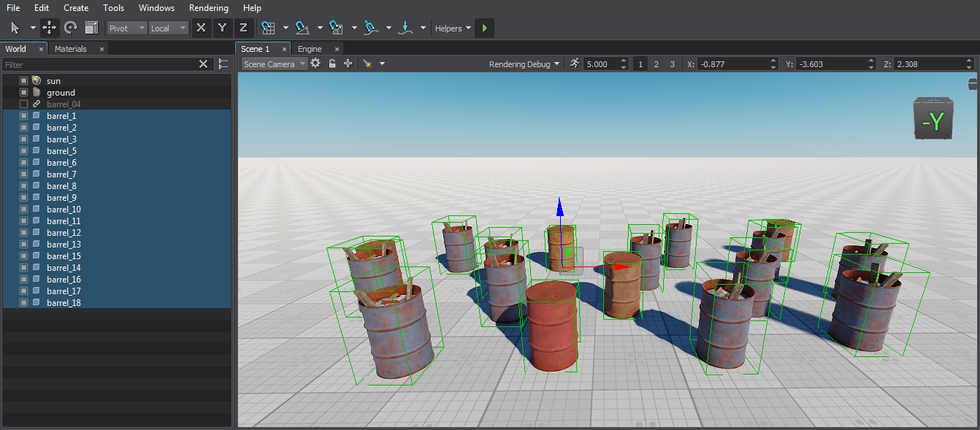Expand the Scene Camera dropdown
Viewport: 980px width, 430px height.
[274, 64]
